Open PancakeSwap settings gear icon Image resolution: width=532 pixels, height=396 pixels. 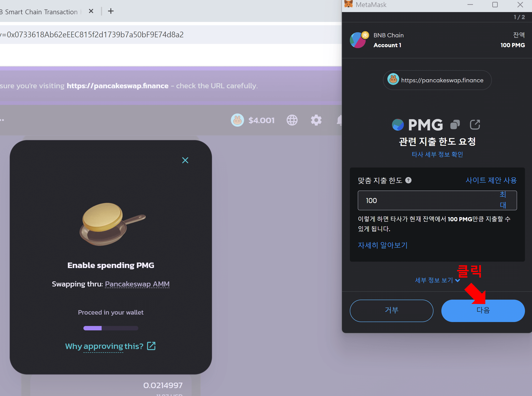pyautogui.click(x=316, y=120)
